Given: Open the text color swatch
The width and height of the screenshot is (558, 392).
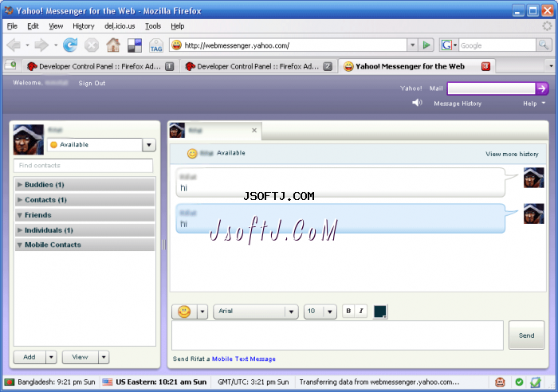Looking at the screenshot, I should (x=380, y=312).
